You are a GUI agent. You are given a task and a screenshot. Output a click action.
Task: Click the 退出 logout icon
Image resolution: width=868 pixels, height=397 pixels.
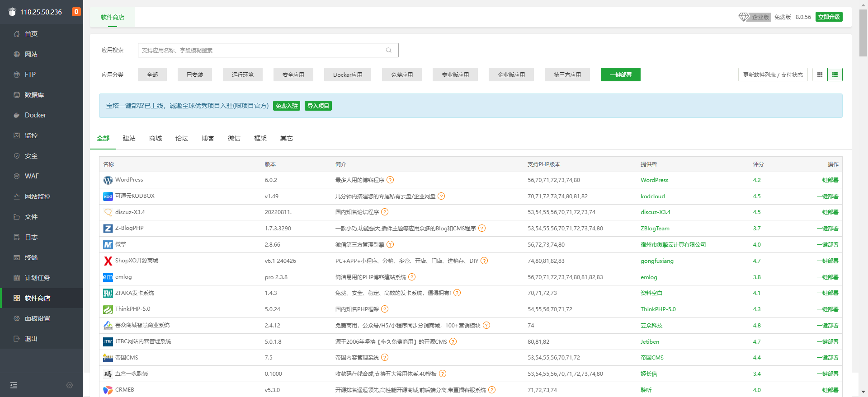17,339
